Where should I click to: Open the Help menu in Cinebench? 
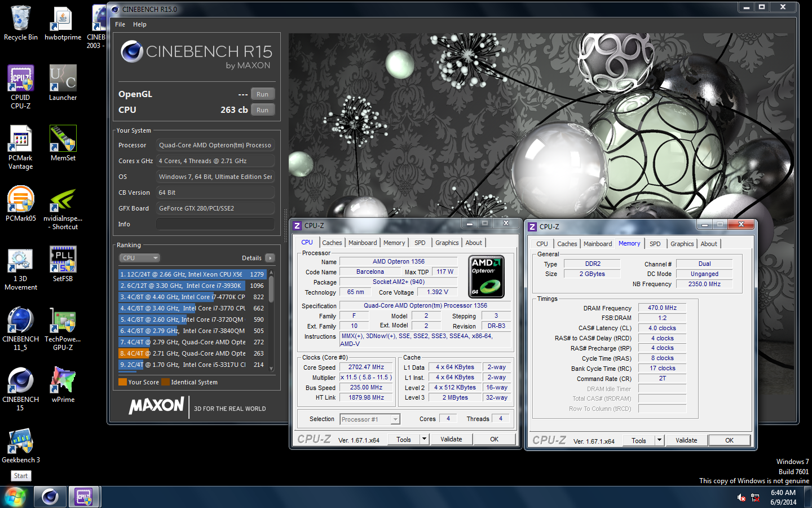click(140, 24)
